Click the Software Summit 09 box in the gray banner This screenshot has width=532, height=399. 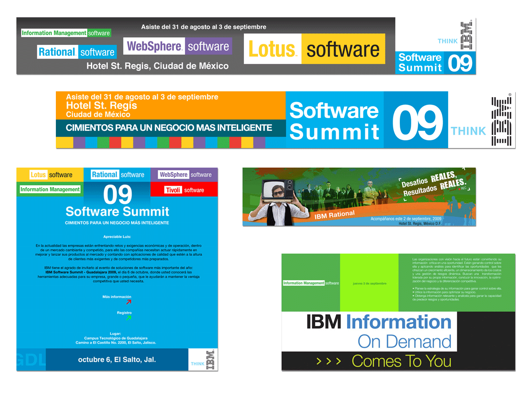click(435, 63)
